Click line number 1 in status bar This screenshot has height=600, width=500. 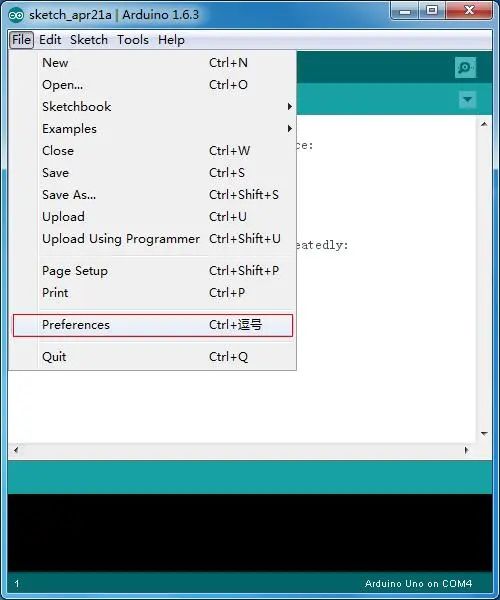pos(17,584)
